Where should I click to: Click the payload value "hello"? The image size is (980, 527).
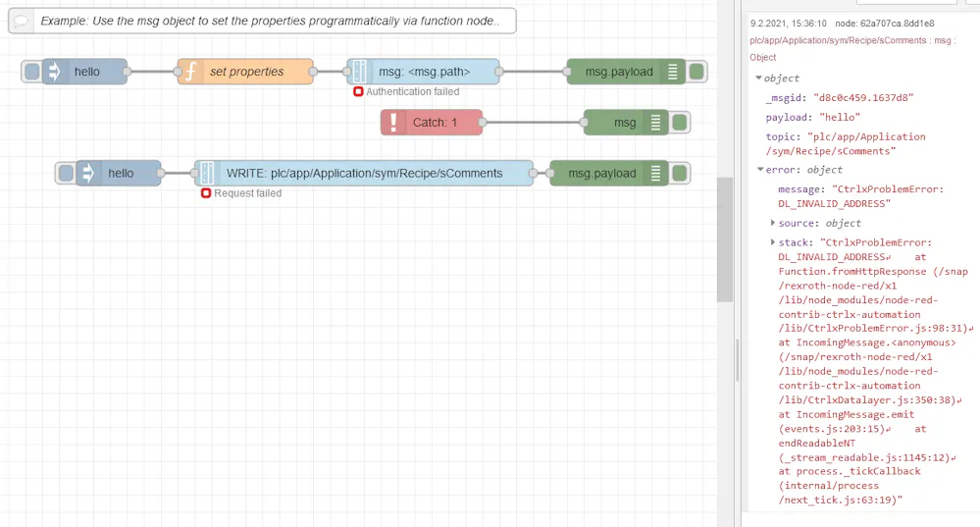(x=840, y=117)
